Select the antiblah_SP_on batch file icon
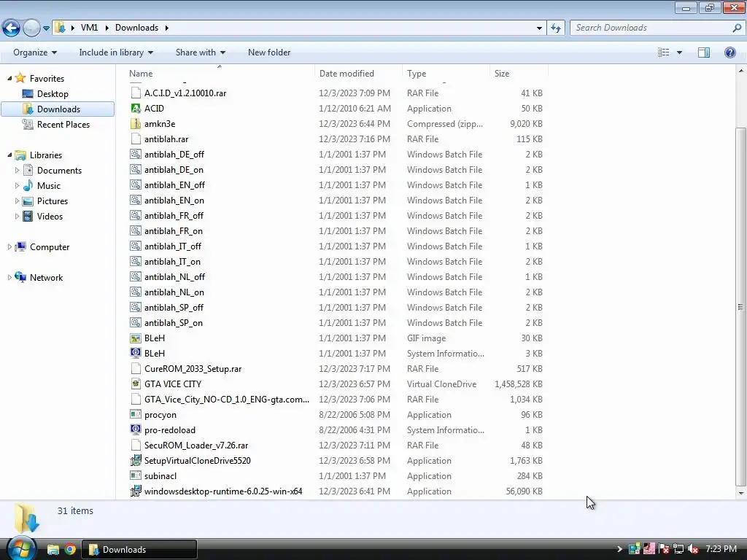 click(x=136, y=323)
